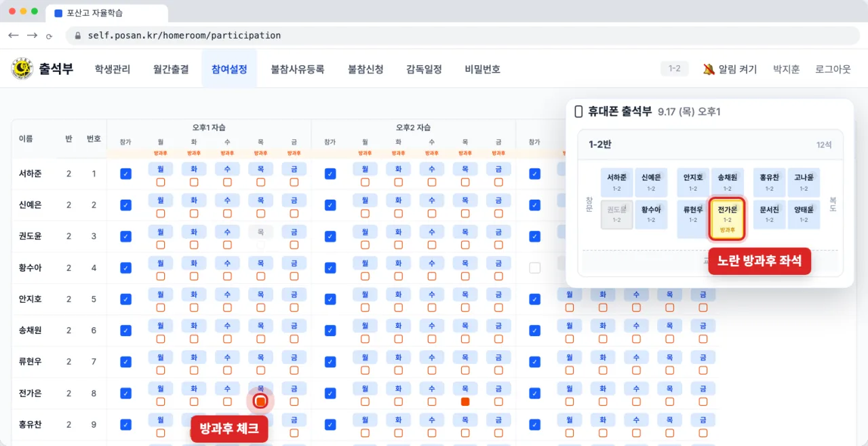Click the phone icon beside 휴대폰 출석부

[578, 111]
